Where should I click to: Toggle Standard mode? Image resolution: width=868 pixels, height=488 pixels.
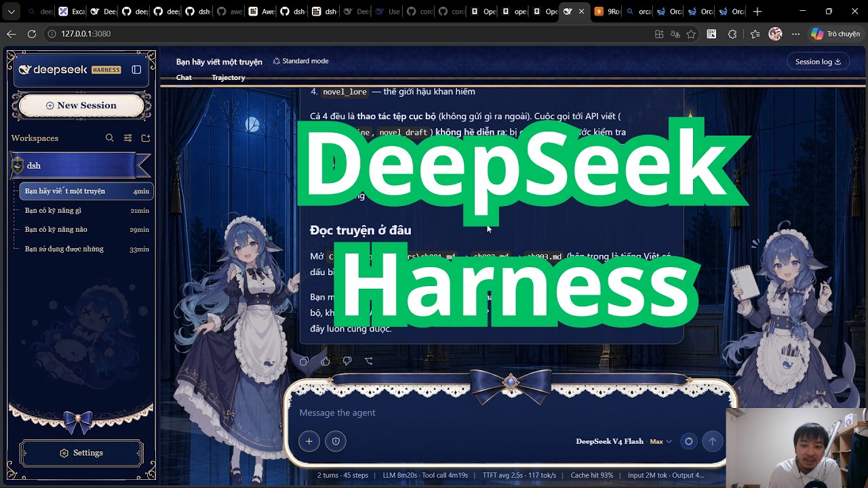click(x=300, y=61)
